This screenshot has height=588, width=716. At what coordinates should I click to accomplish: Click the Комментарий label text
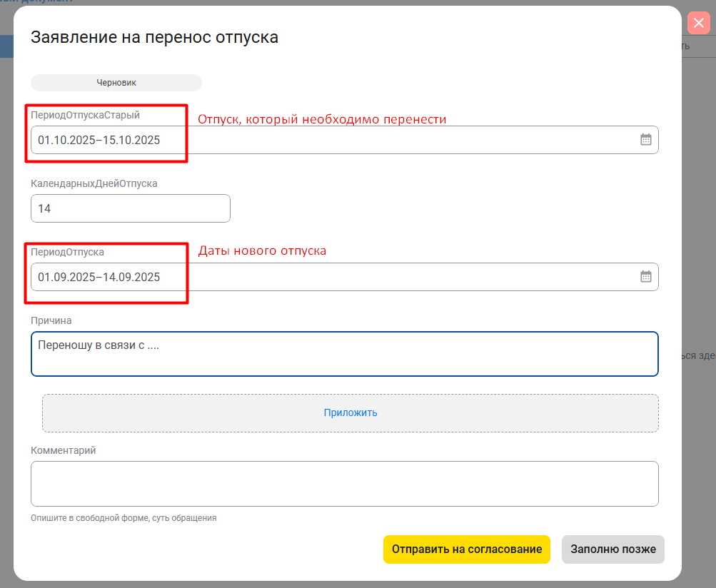64,450
